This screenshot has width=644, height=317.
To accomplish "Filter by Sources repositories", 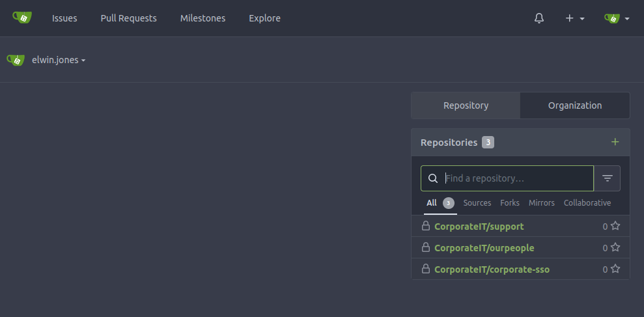I will (x=477, y=203).
